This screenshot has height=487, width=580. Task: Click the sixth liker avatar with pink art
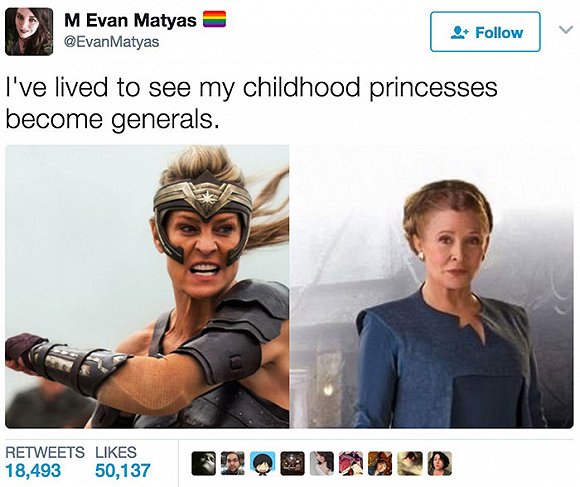click(x=351, y=463)
